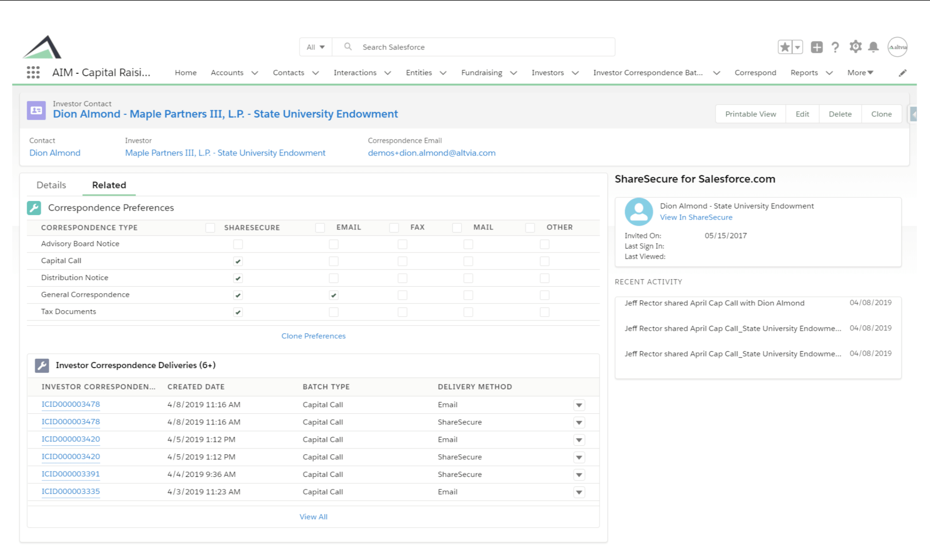Open the Maple Partners III investor link
Viewport: 930px width, 560px height.
[225, 153]
